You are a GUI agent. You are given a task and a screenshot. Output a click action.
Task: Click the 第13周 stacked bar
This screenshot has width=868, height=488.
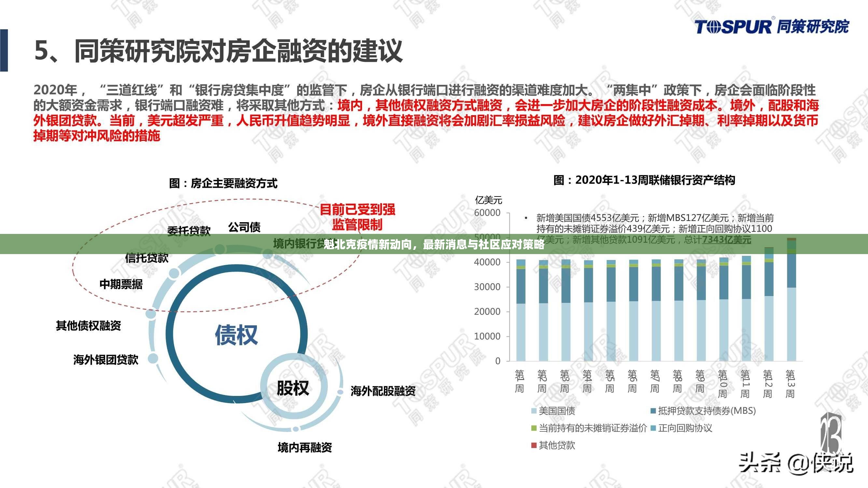[x=791, y=299]
